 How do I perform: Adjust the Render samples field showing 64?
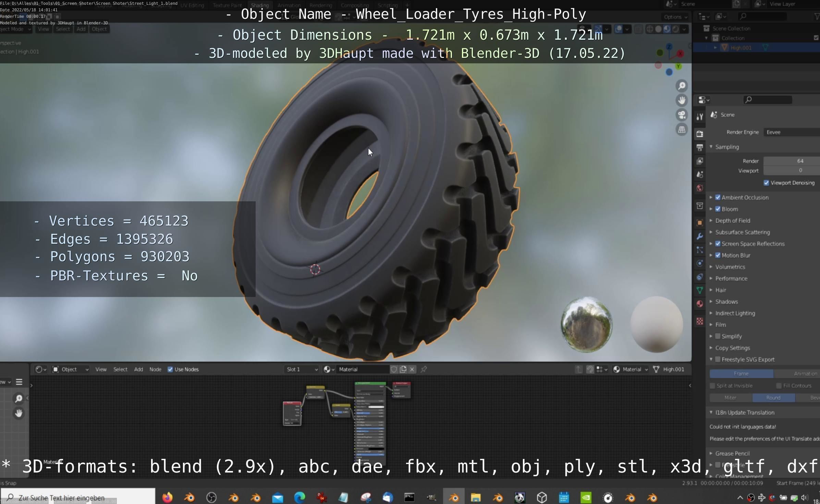pos(792,161)
